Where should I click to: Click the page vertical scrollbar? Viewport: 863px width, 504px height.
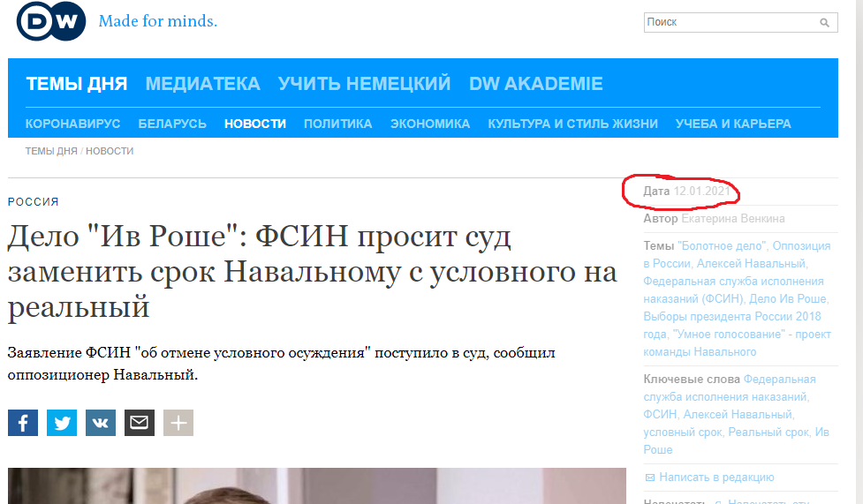tap(859, 252)
